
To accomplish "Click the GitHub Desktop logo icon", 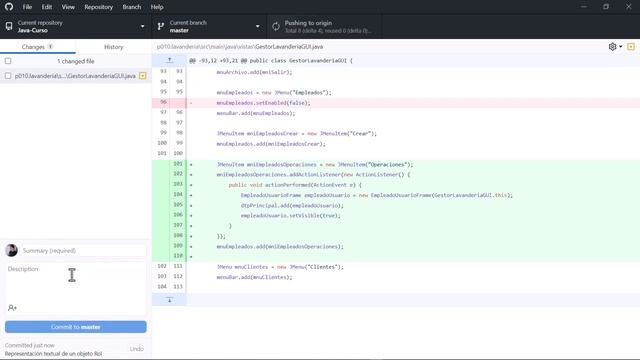I will tap(9, 7).
